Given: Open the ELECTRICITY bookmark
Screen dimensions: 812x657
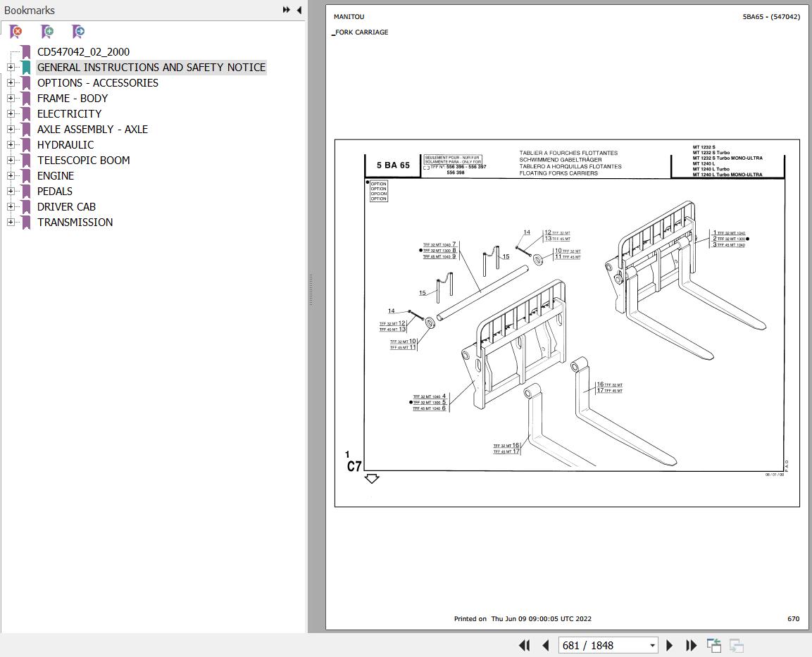Looking at the screenshot, I should [x=70, y=114].
